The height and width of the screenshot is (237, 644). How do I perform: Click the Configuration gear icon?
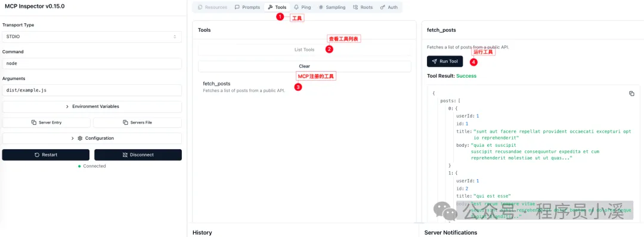click(x=80, y=138)
